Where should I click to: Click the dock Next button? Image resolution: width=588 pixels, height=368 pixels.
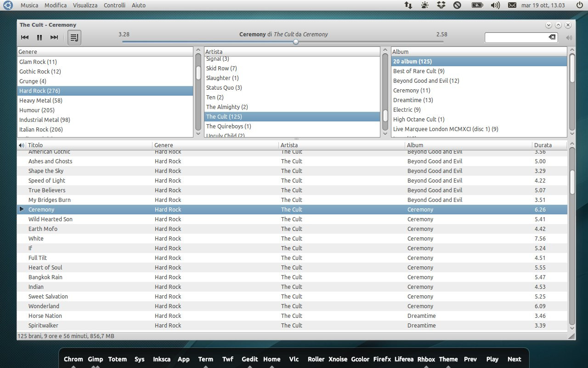point(514,359)
